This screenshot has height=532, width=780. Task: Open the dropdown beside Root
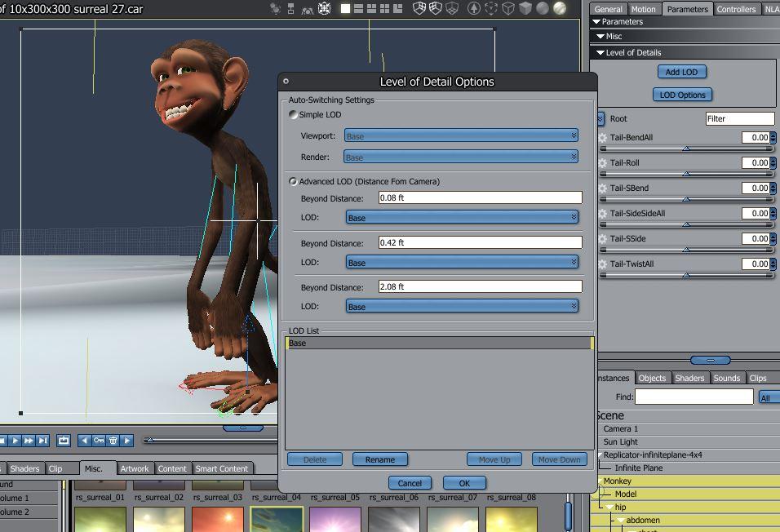(601, 118)
